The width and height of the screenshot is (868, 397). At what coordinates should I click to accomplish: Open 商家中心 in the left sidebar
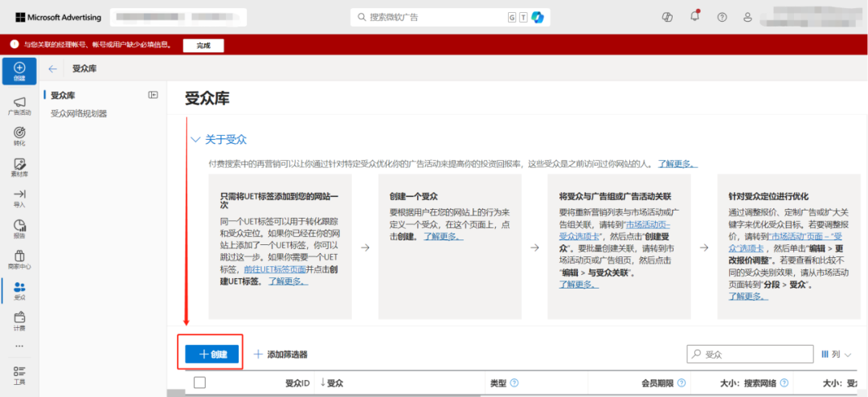click(x=19, y=260)
